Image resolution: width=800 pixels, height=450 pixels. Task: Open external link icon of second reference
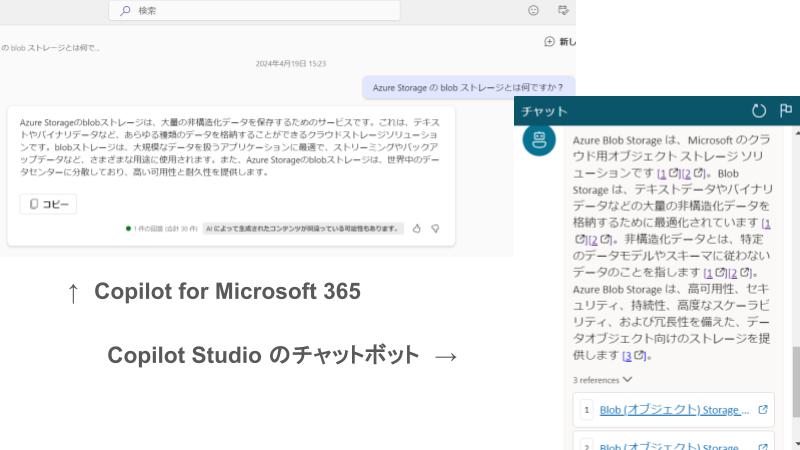pos(763,446)
